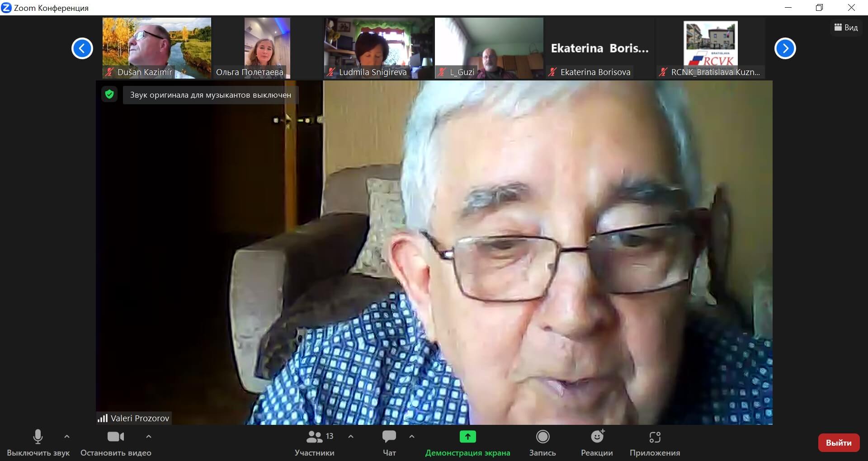Expand participants options arrow
Image resolution: width=868 pixels, height=461 pixels.
point(351,437)
